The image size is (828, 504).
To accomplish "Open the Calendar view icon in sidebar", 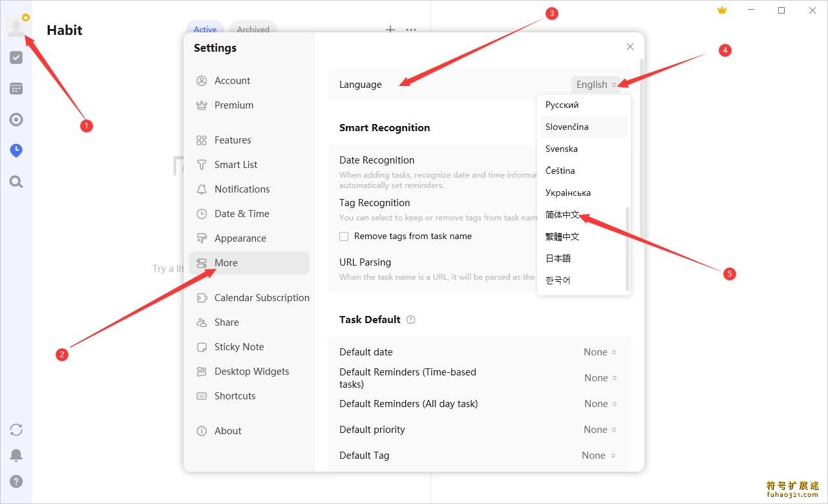I will pos(16,89).
